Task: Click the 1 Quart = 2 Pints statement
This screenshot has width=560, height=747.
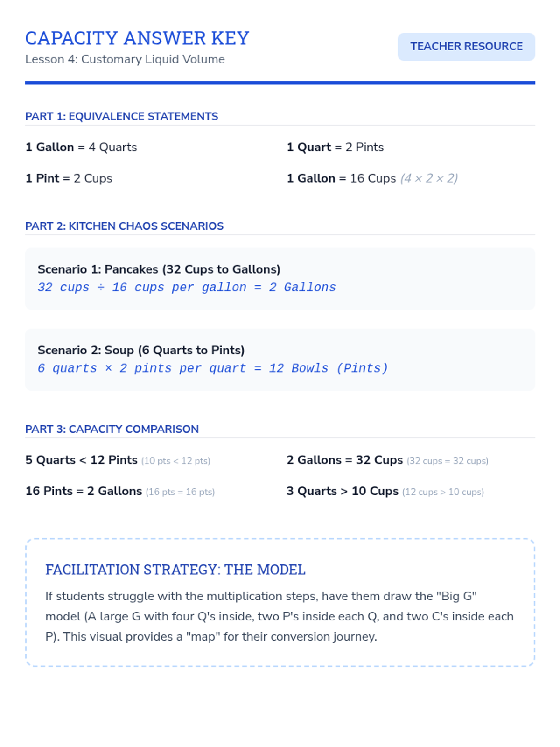Action: (x=335, y=147)
